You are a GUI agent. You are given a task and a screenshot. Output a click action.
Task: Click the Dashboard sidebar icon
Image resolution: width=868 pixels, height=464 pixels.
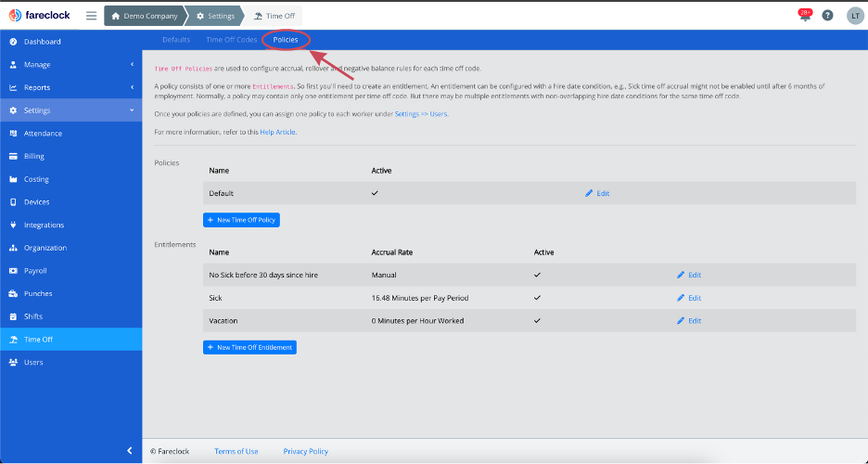coord(13,42)
